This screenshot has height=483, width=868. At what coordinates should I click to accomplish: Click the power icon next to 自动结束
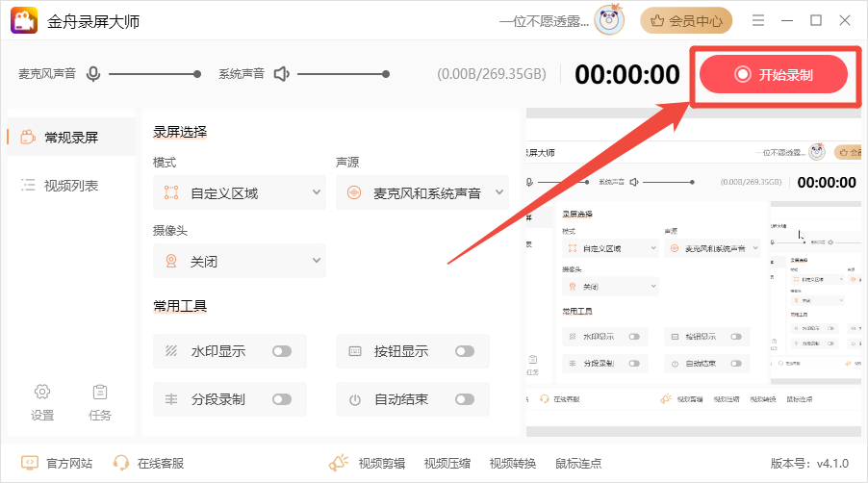[x=355, y=400]
